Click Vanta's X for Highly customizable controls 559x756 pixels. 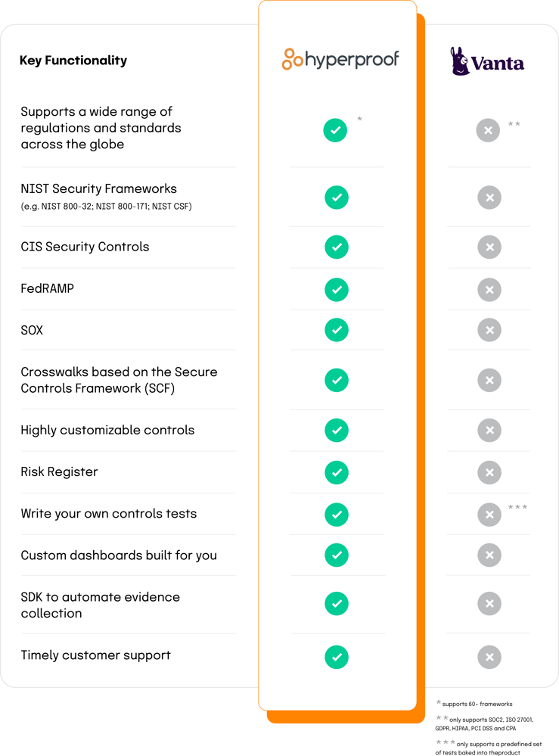[x=489, y=431]
